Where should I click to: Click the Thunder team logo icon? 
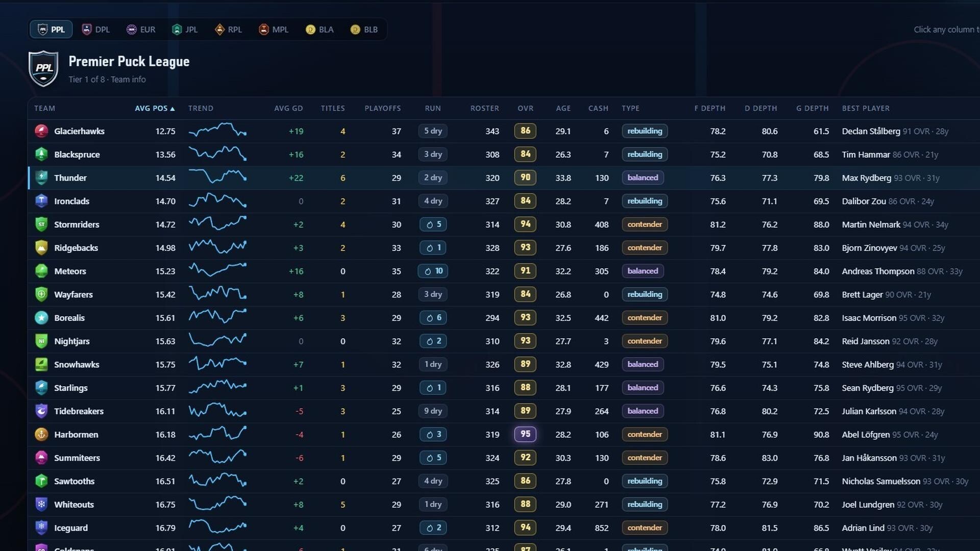tap(41, 178)
